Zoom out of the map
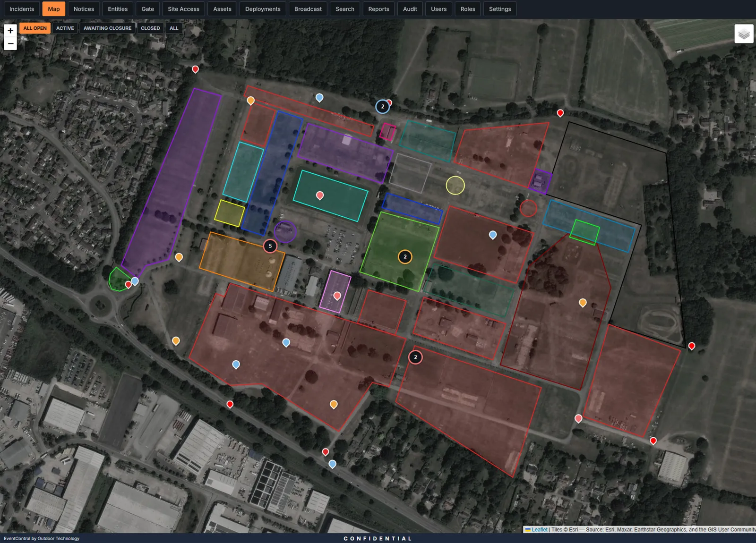 coord(10,43)
